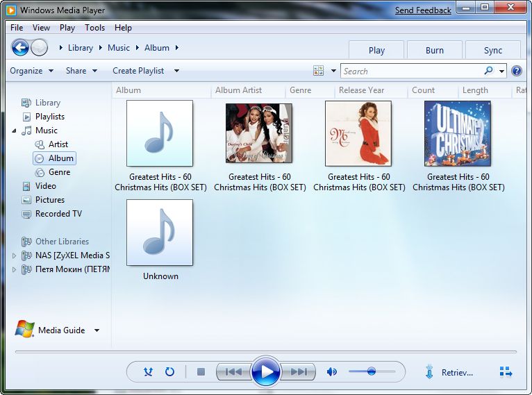Click the volume slider
This screenshot has width=532, height=395.
(372, 372)
